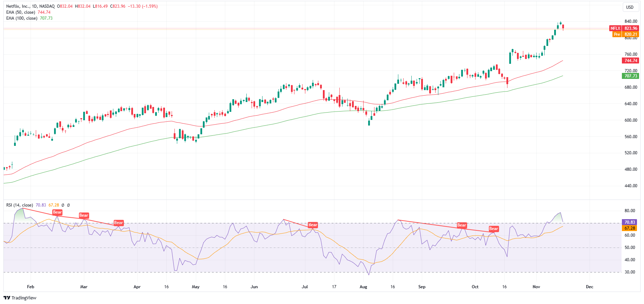Click the TradingView logo
The height and width of the screenshot is (304, 644).
coord(20,298)
